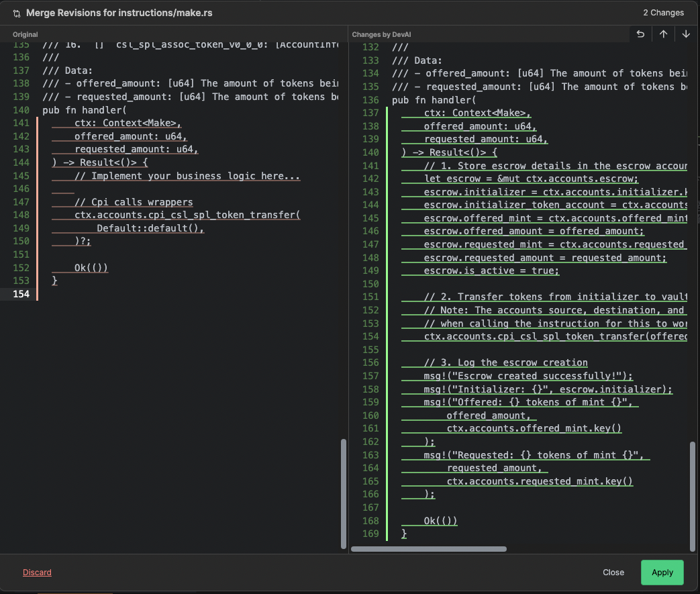This screenshot has width=700, height=594.
Task: Close the merge revisions dialog
Action: (613, 572)
